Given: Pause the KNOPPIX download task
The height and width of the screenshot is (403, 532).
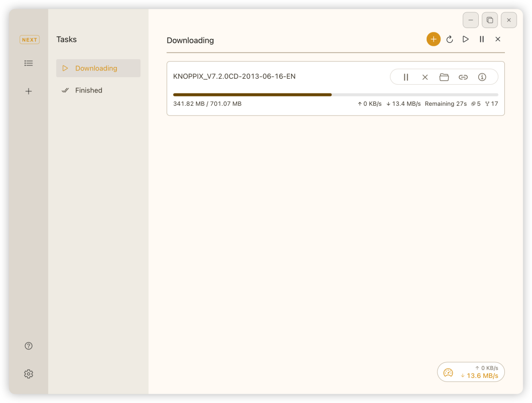Looking at the screenshot, I should [406, 77].
